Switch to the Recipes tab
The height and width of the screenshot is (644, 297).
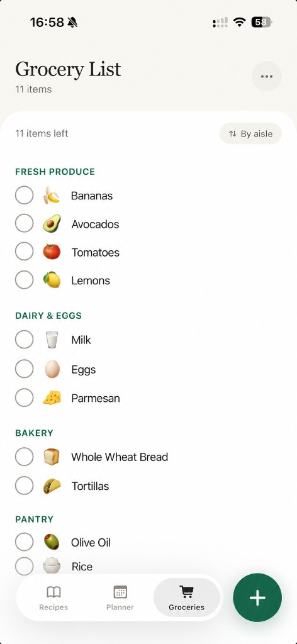[53, 597]
